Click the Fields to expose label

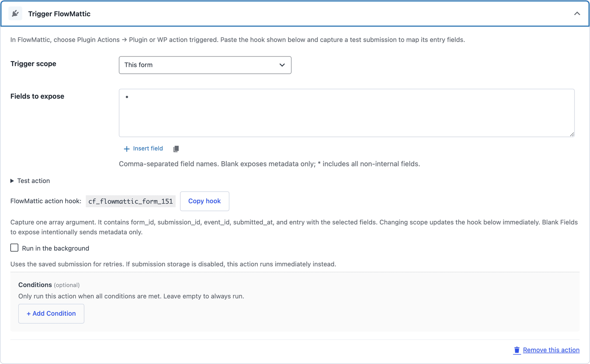point(37,96)
